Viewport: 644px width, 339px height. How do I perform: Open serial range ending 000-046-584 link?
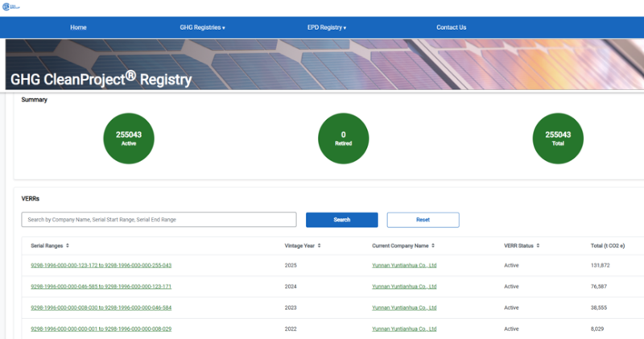tap(101, 308)
